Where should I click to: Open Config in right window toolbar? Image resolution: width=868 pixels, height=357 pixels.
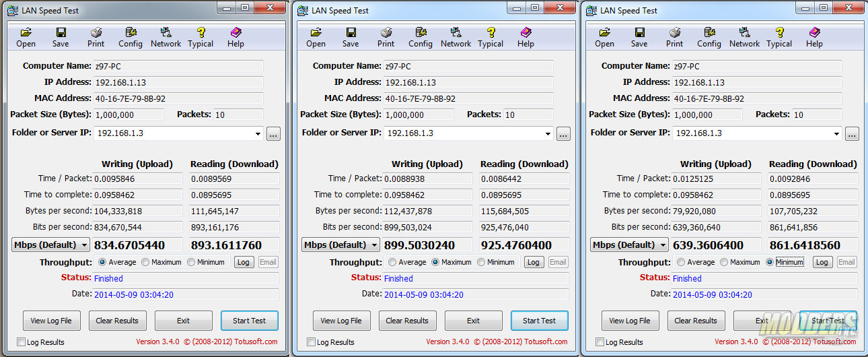pos(709,37)
